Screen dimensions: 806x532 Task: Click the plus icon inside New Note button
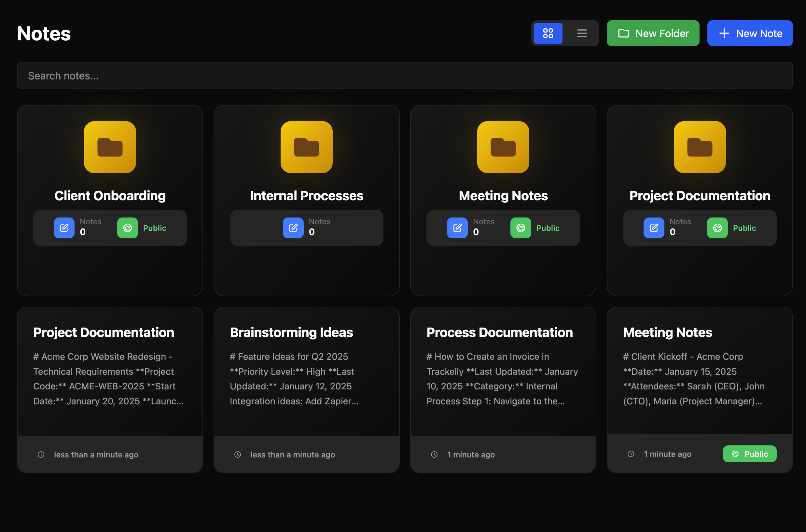tap(724, 33)
